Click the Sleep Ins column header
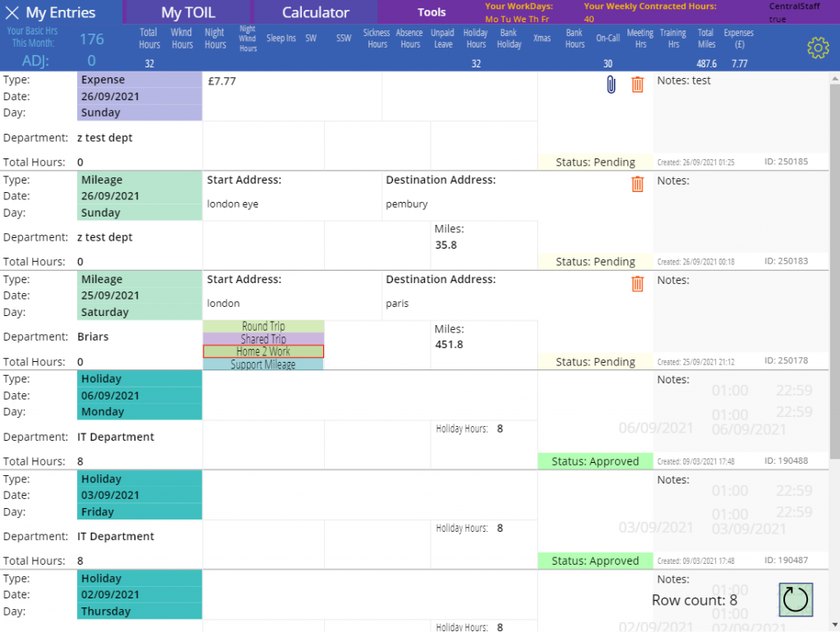 [x=281, y=38]
